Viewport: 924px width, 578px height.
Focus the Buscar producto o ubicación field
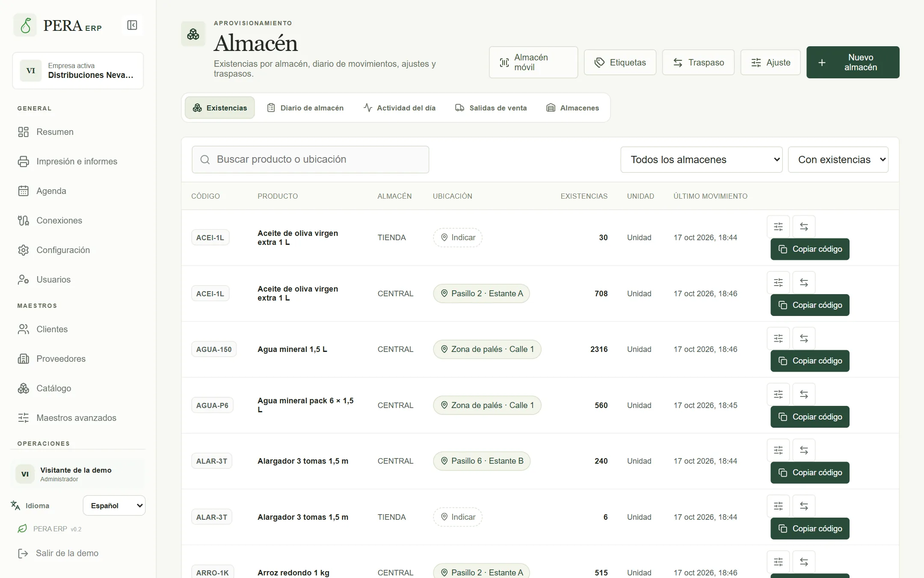tap(311, 160)
